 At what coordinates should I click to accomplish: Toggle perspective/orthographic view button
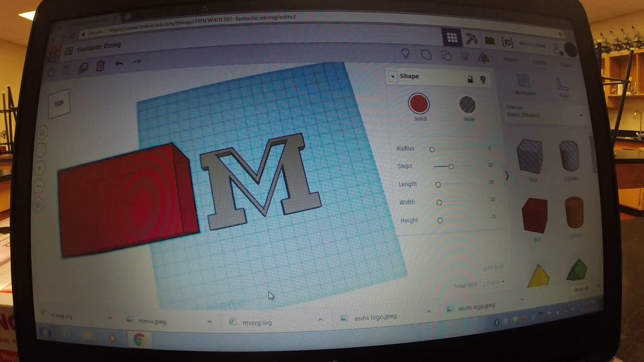point(38,205)
